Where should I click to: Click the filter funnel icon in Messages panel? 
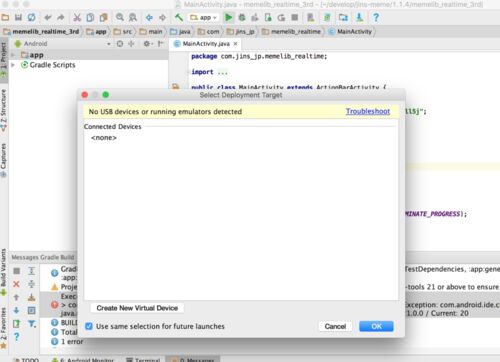(31, 323)
